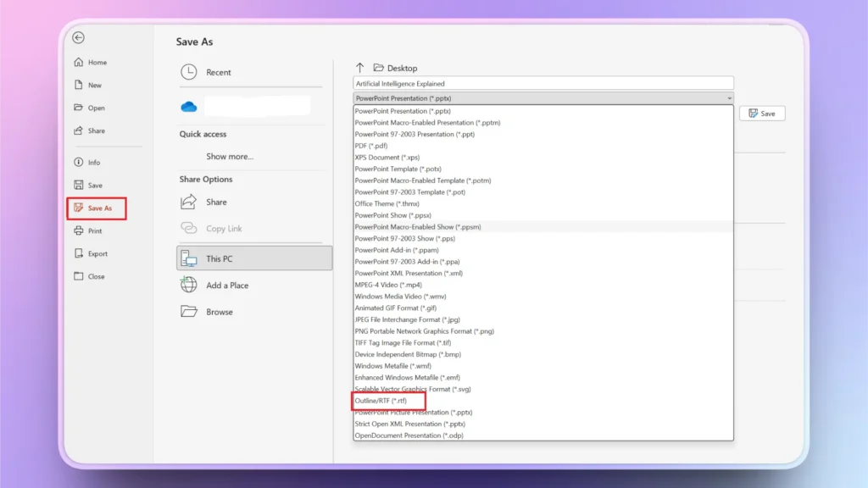This screenshot has width=868, height=488.
Task: Choose Windows Media Video (*.wmv)
Action: point(543,297)
